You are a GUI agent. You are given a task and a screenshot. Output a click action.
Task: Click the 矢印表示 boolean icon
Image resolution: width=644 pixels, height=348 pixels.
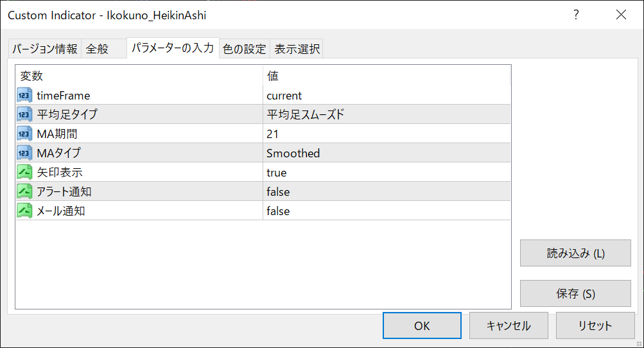(24, 173)
